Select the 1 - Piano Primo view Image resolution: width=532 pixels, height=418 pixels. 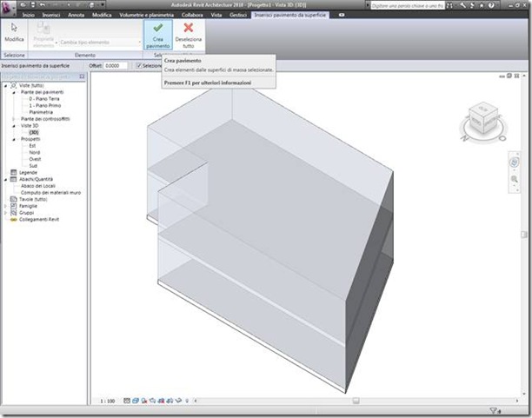click(x=45, y=105)
